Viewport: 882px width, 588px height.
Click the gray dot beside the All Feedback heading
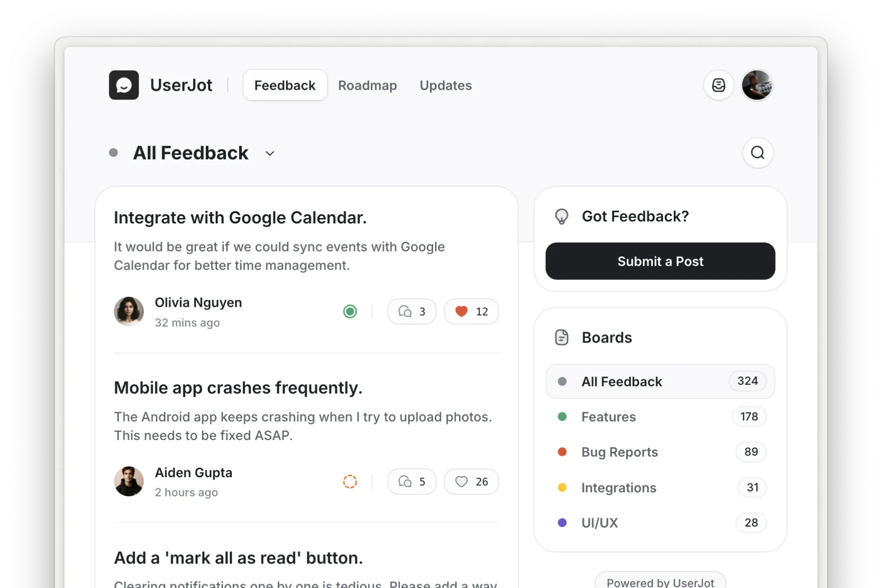tap(113, 153)
